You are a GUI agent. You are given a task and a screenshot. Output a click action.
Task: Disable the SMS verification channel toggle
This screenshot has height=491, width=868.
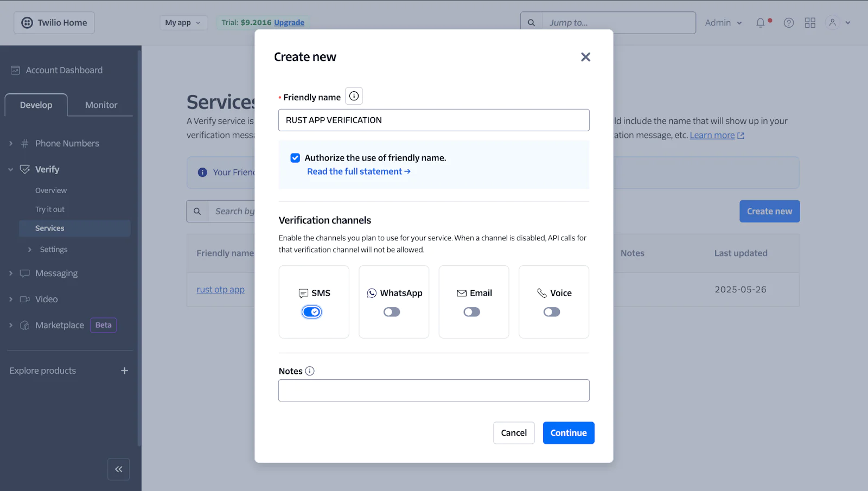coord(312,311)
